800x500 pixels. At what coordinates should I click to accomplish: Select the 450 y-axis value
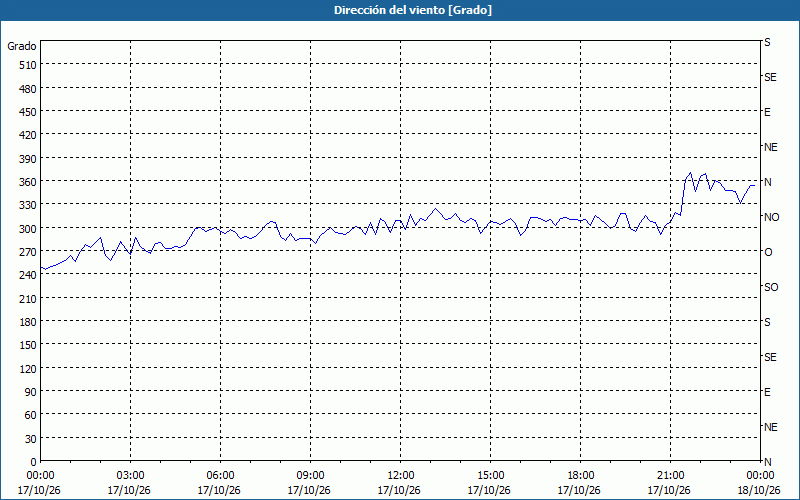[28, 112]
